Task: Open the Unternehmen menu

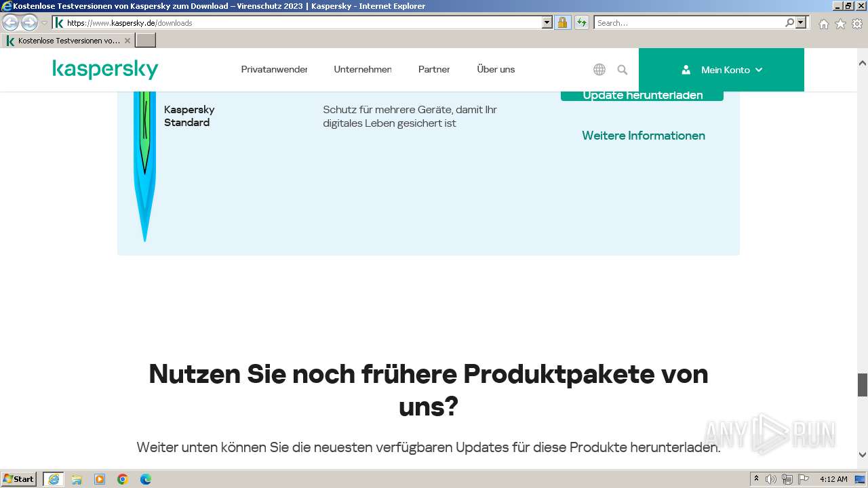Action: 362,69
